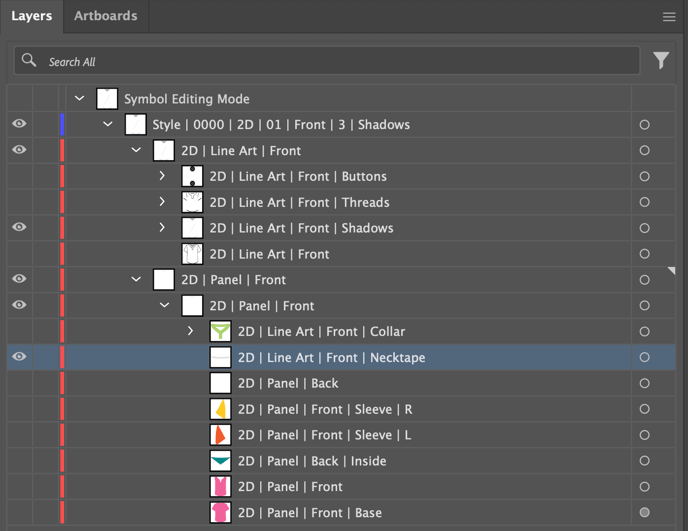Click the Back Inside layer thumbnail
The image size is (688, 531).
(220, 461)
